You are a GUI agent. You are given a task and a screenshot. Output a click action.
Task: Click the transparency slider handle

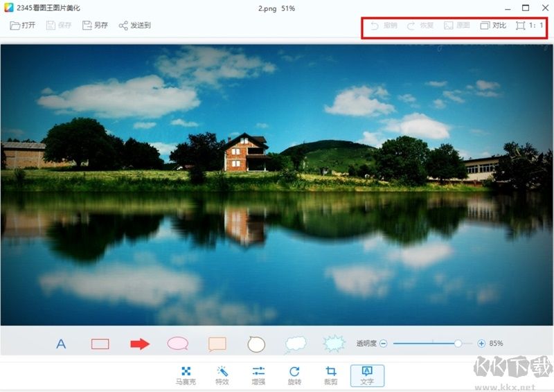click(x=458, y=344)
